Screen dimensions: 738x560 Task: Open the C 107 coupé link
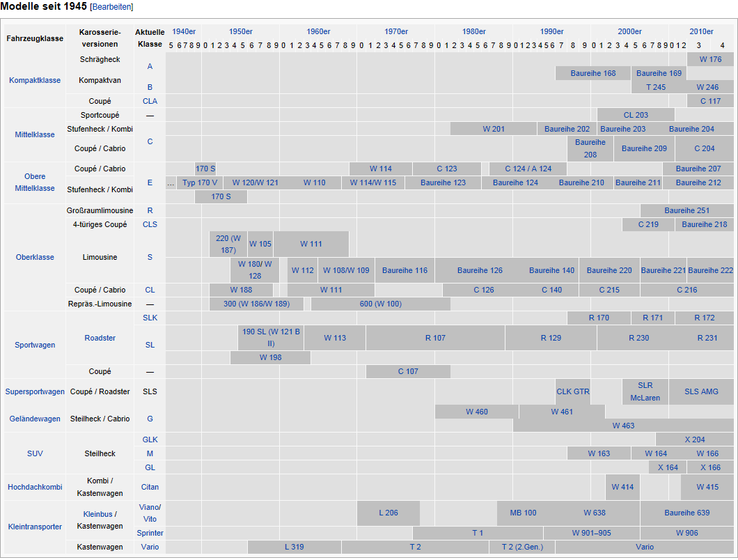point(407,371)
